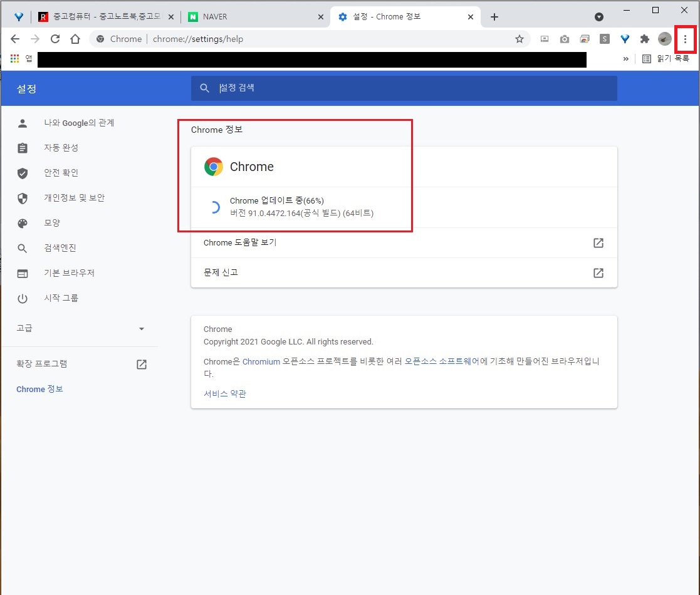Click the external link icon for 문제 신고
The image size is (700, 595).
(598, 272)
